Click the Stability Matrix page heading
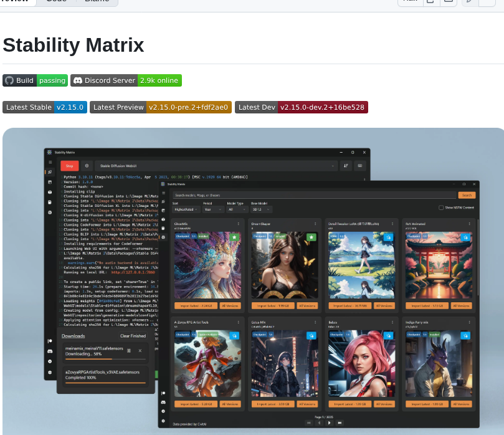The height and width of the screenshot is (435, 504). (x=74, y=45)
